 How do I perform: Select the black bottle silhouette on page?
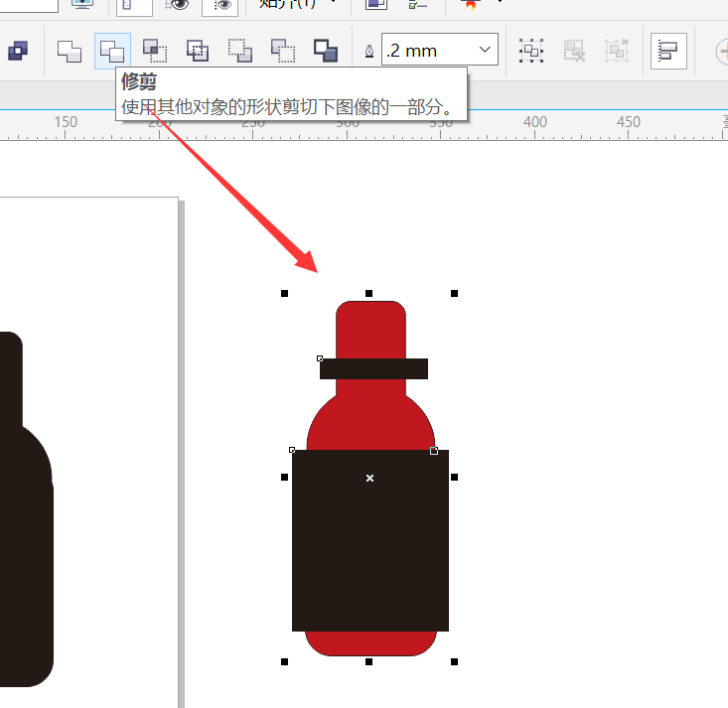(x=26, y=508)
